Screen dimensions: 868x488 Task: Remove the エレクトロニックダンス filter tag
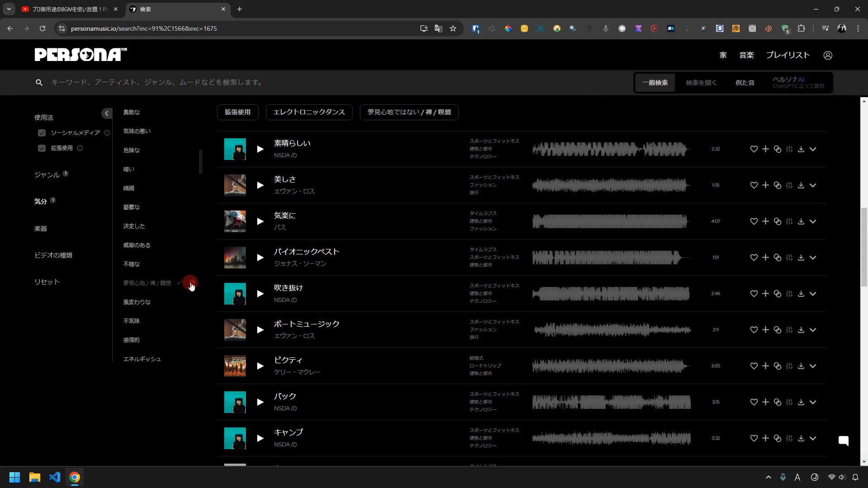(309, 112)
